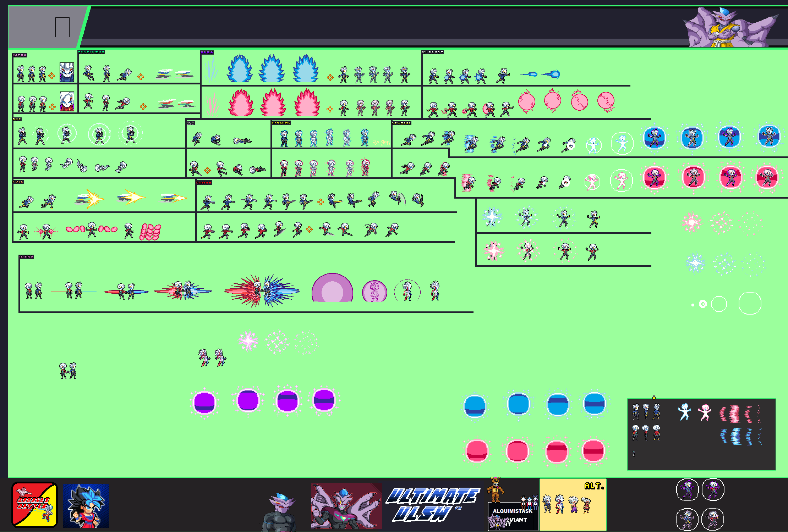The width and height of the screenshot is (788, 532).
Task: Click the yellow ALT. alternate costumes panel
Action: (x=573, y=504)
